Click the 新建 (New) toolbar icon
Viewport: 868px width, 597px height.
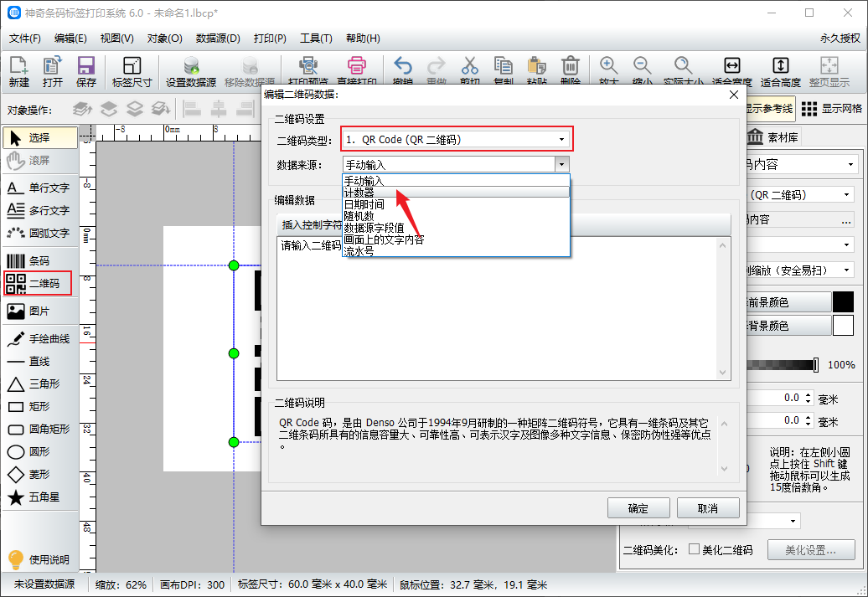click(18, 71)
